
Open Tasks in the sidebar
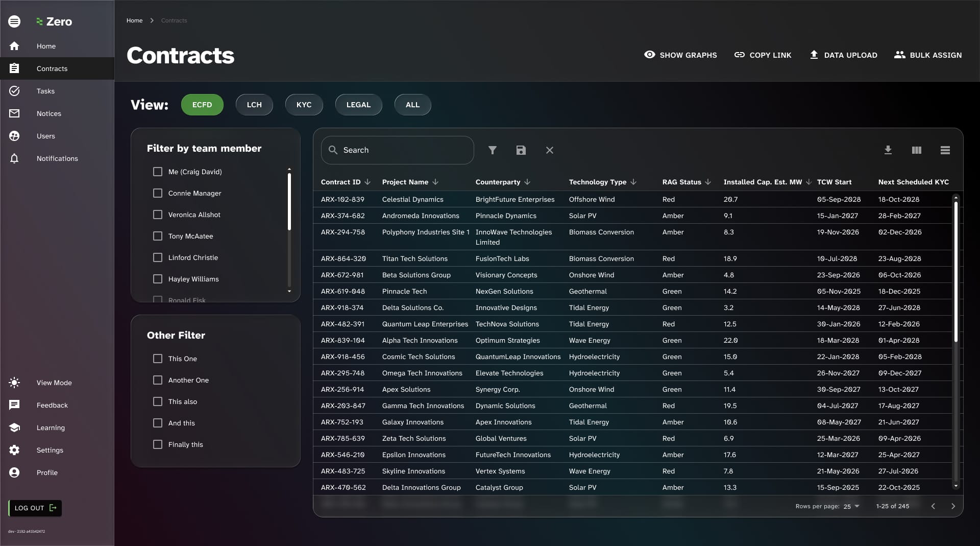(x=45, y=91)
